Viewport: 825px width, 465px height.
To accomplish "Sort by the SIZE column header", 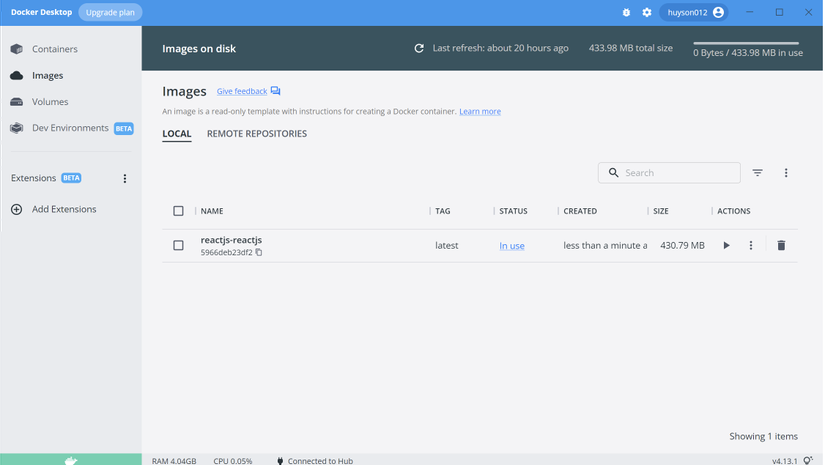I will pyautogui.click(x=661, y=211).
